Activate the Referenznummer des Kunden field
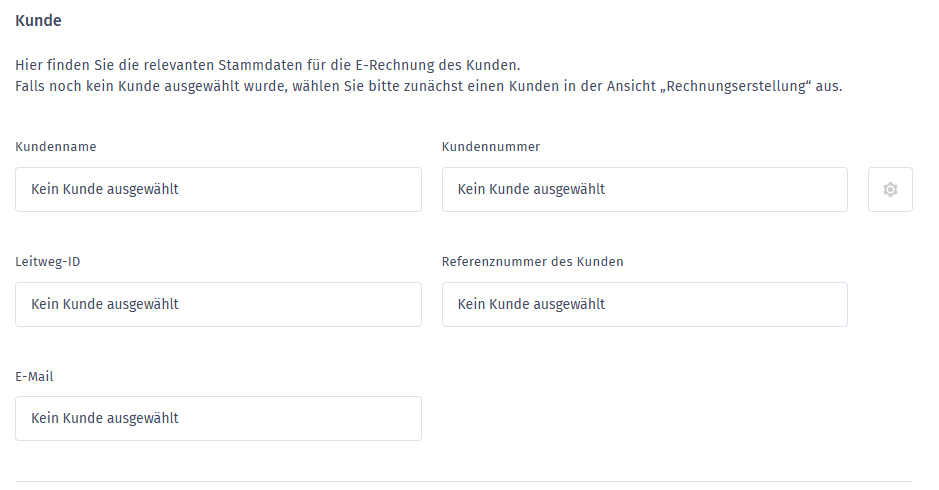 (x=644, y=304)
